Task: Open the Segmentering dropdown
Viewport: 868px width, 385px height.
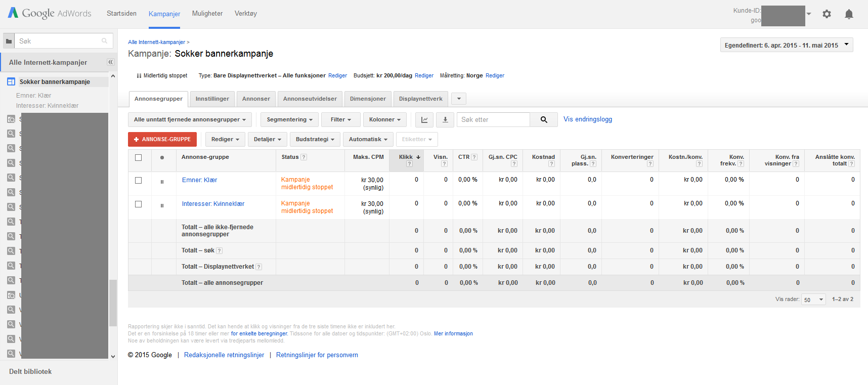Action: pyautogui.click(x=290, y=119)
